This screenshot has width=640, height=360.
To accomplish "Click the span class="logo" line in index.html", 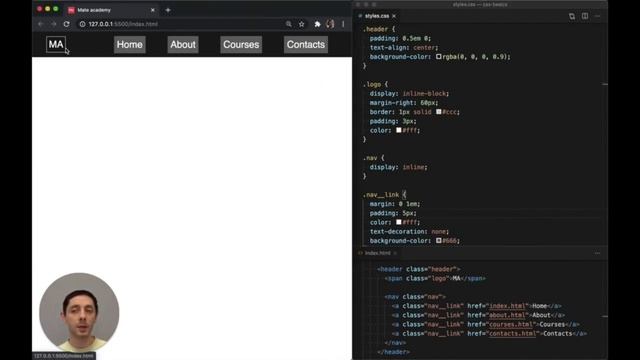I will [435, 278].
